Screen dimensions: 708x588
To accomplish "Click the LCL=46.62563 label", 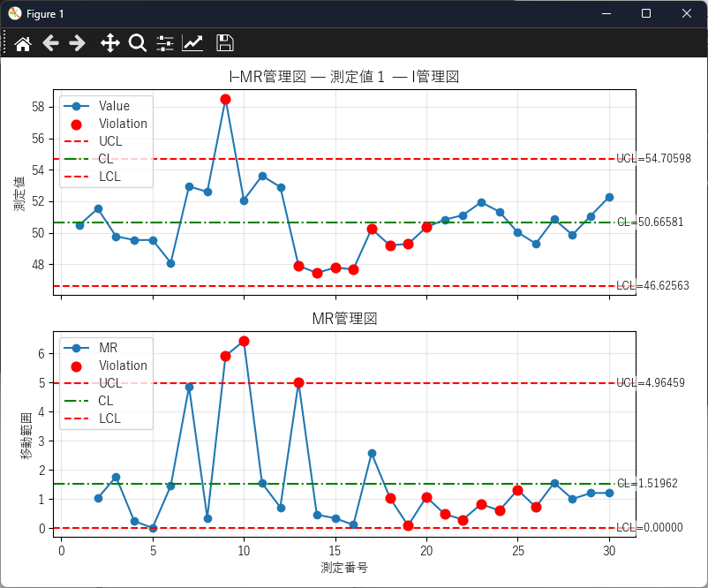I will 653,286.
